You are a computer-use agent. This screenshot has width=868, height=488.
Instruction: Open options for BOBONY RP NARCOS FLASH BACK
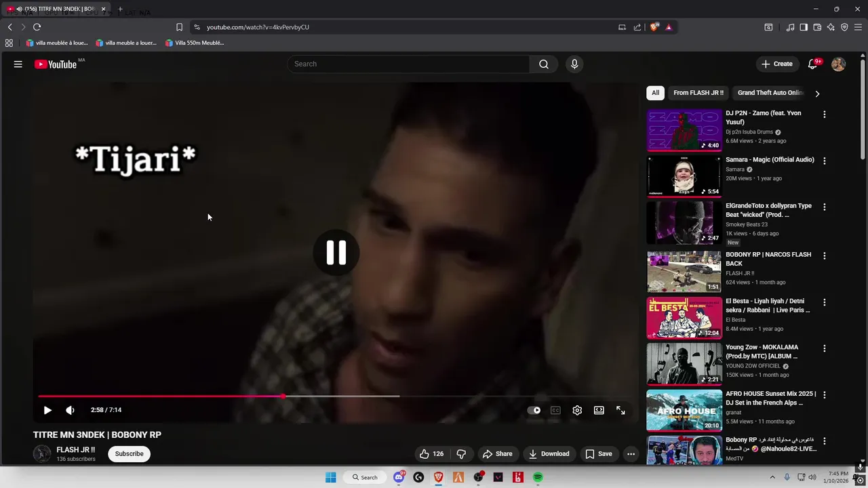(825, 256)
